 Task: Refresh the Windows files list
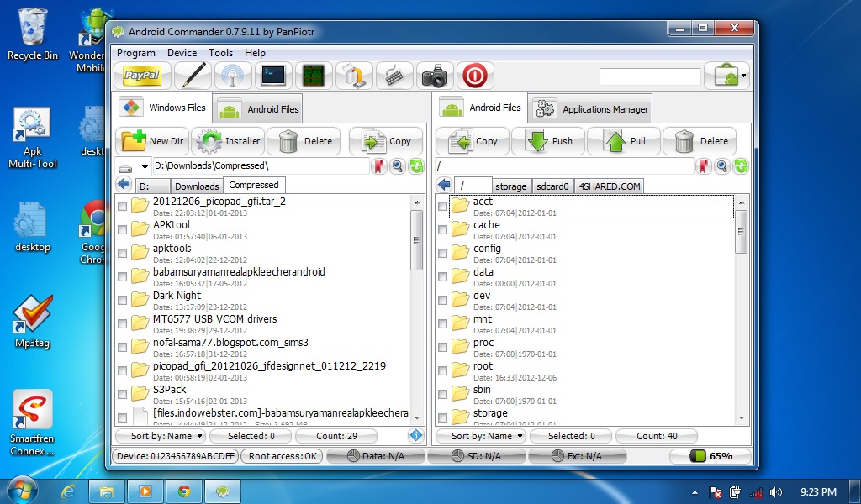[x=417, y=166]
